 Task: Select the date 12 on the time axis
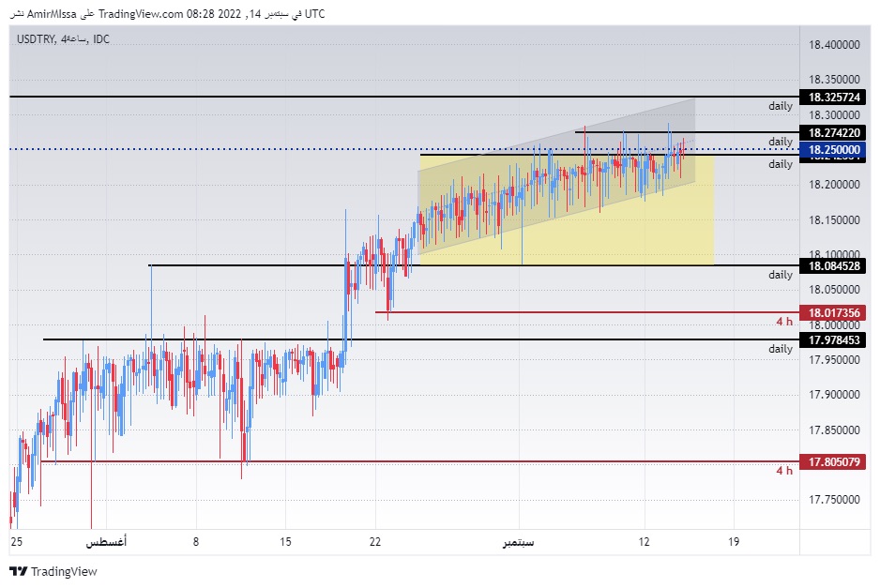coord(645,542)
